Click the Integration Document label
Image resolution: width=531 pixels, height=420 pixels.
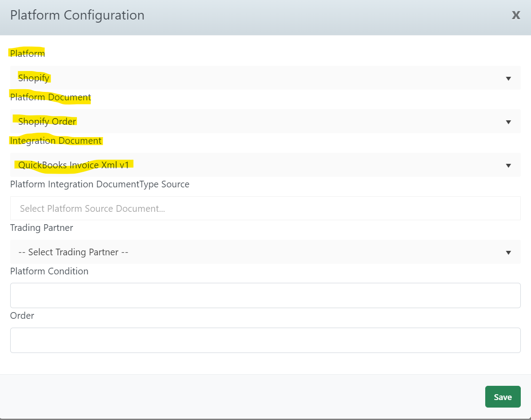pos(56,141)
